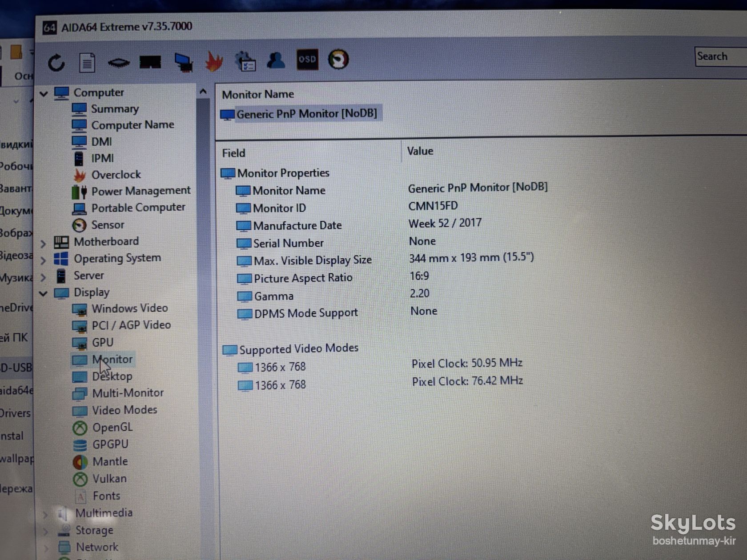Select the OpenGL tree item
The image size is (747, 560).
pos(103,428)
